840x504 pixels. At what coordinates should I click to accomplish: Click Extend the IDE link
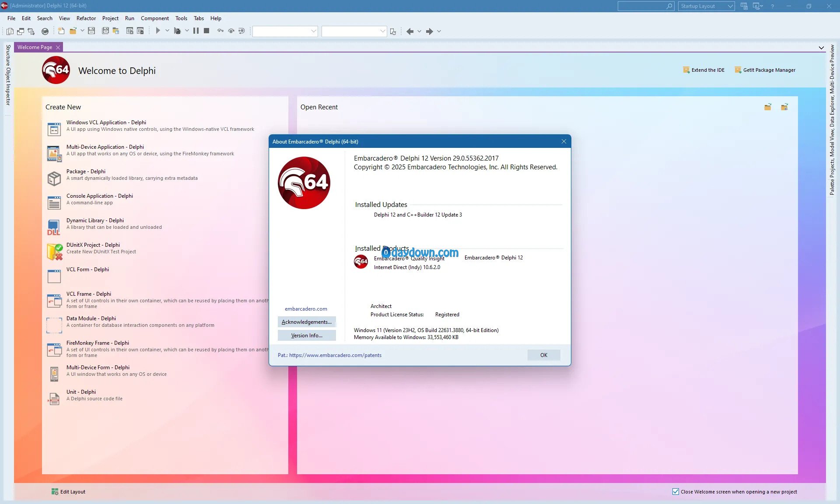[703, 70]
